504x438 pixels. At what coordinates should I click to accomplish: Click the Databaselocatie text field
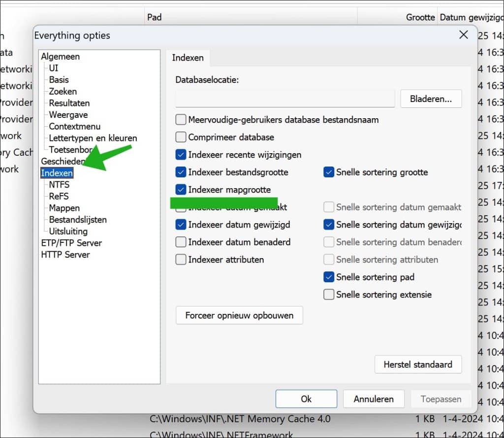(x=285, y=99)
